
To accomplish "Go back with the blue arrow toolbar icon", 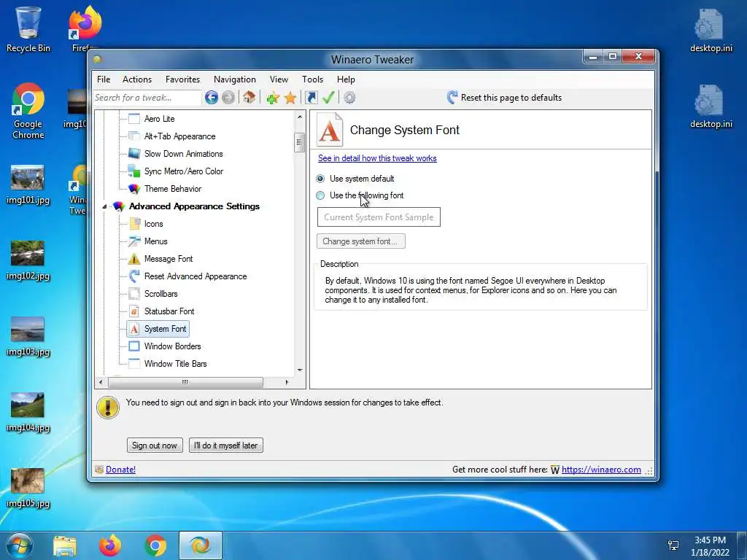I will 212,98.
